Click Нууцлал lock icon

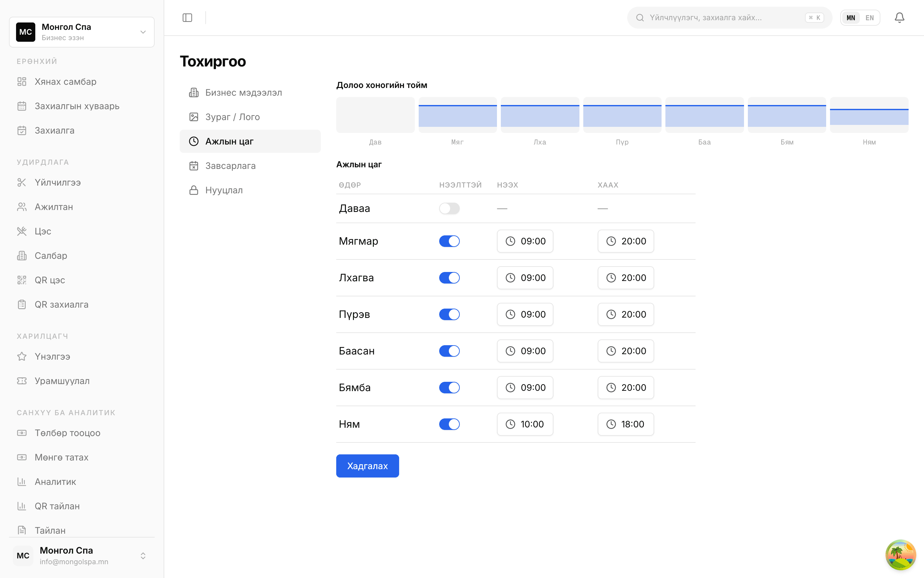coord(193,190)
